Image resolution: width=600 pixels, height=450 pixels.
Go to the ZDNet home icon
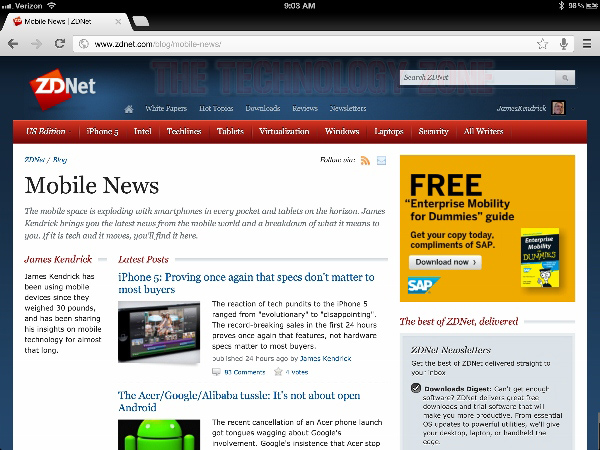129,109
